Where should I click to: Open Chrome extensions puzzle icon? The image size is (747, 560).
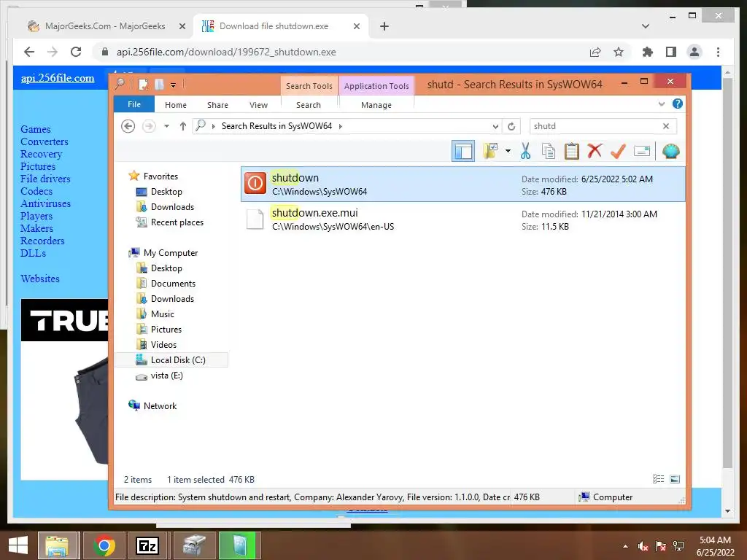pos(648,52)
